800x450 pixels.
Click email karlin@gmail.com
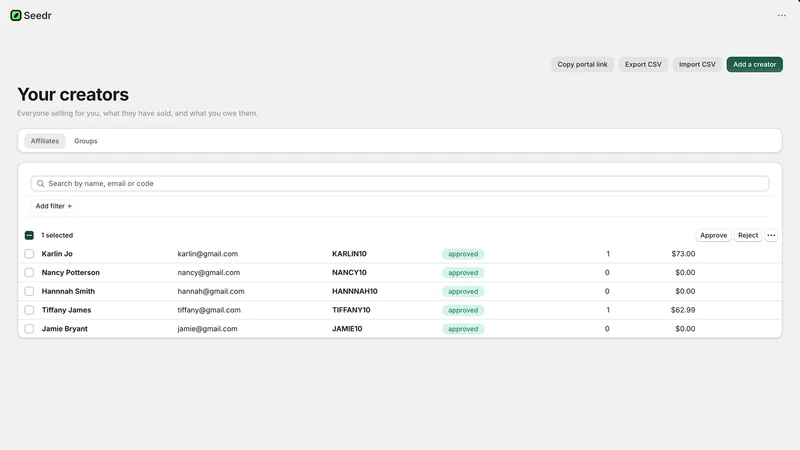tap(208, 254)
